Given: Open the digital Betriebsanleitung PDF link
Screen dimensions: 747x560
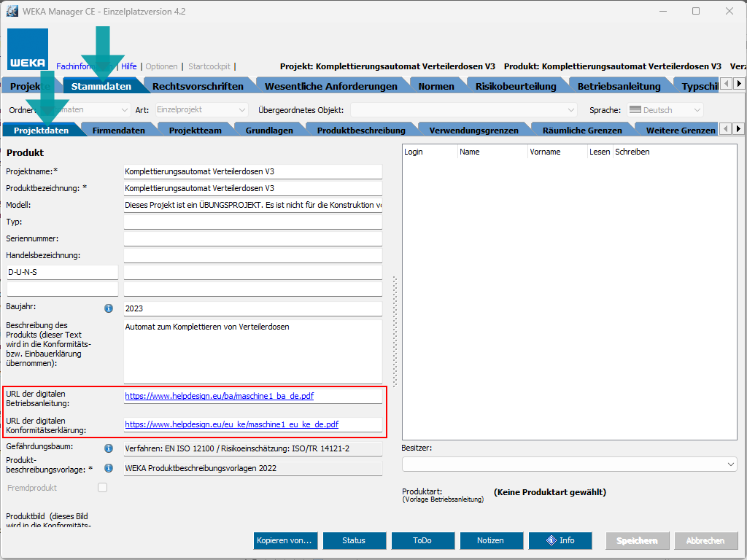Looking at the screenshot, I should (x=220, y=396).
